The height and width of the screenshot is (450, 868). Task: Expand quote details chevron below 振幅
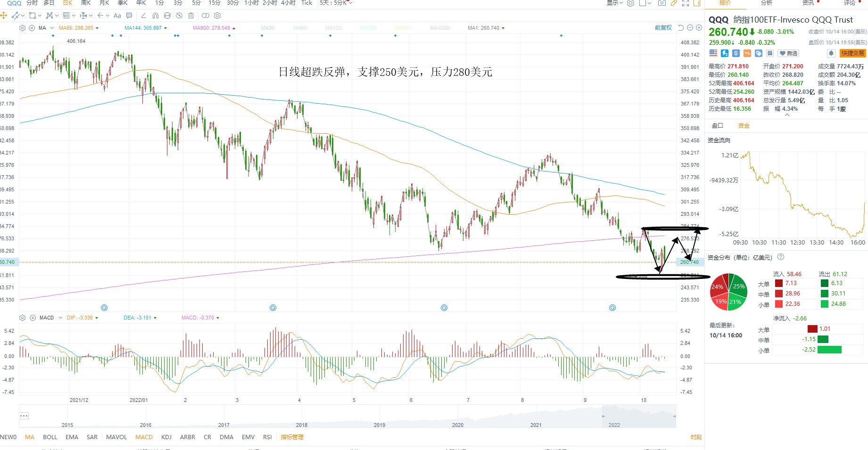(x=786, y=115)
